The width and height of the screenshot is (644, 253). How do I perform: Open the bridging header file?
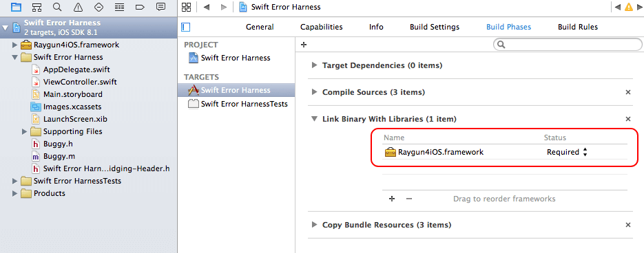[x=106, y=168]
